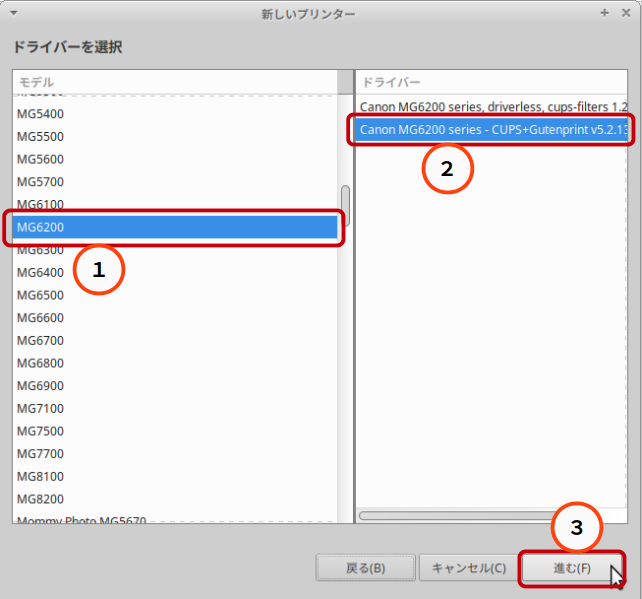Viewport: 642px width, 599px height.
Task: Select Mommy Photo MG5670 model
Action: [x=175, y=519]
